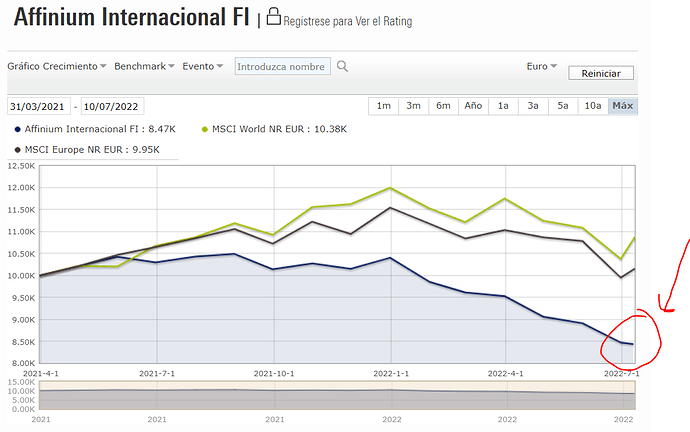Select the Máx time range
Viewport: 690px width, 432px height.
pos(623,106)
